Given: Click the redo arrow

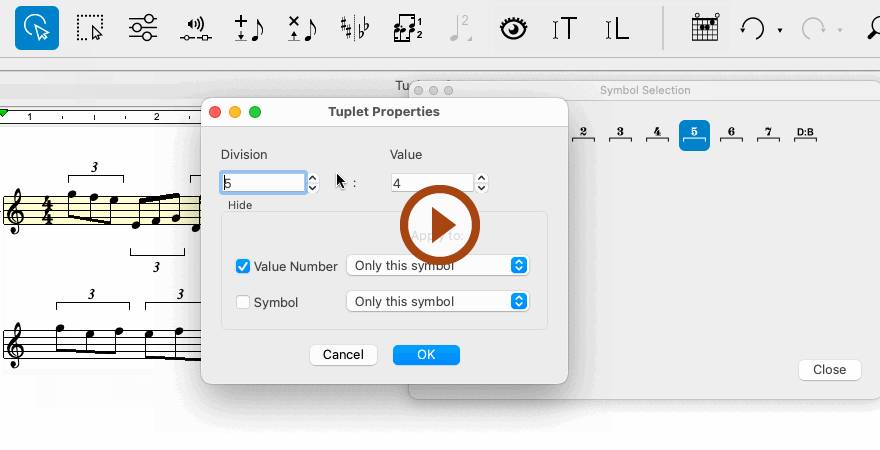Looking at the screenshot, I should tap(813, 28).
